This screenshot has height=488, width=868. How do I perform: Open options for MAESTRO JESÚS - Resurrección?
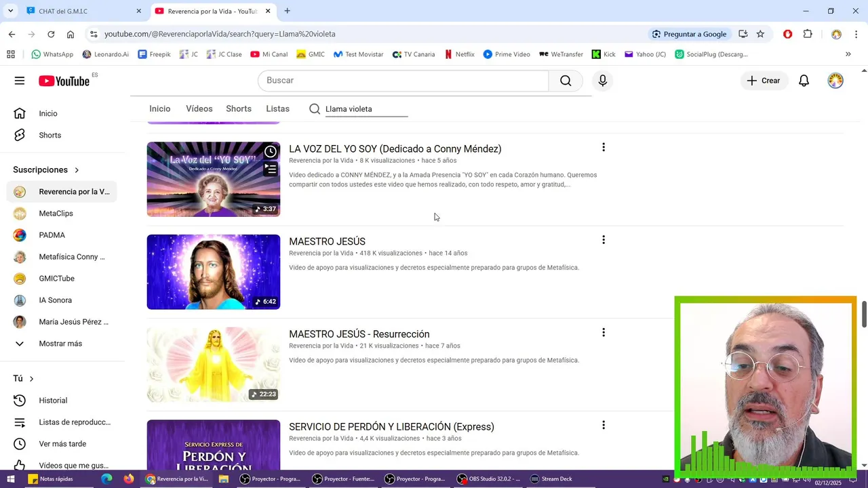point(604,333)
